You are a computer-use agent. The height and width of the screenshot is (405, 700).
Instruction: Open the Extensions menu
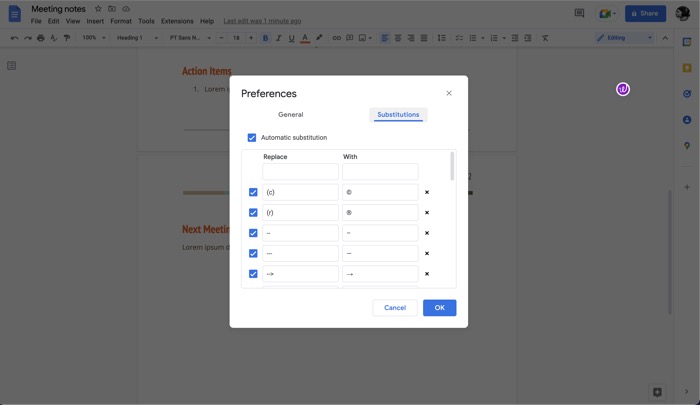click(x=177, y=21)
